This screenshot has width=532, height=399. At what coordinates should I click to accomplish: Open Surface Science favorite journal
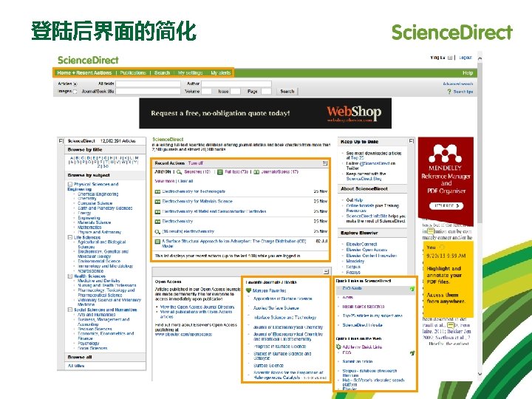click(268, 366)
